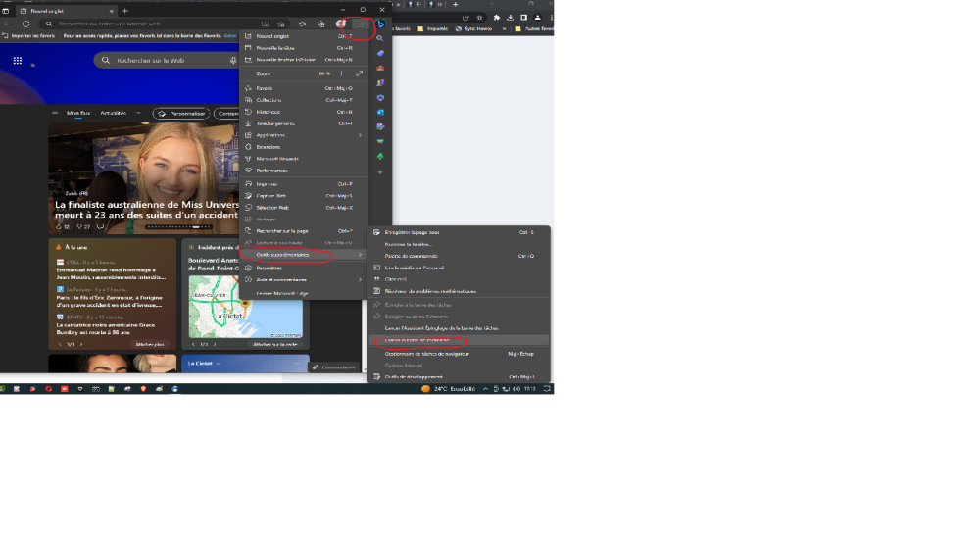
Task: Click Chrome's extensions puzzle icon
Action: pyautogui.click(x=497, y=18)
